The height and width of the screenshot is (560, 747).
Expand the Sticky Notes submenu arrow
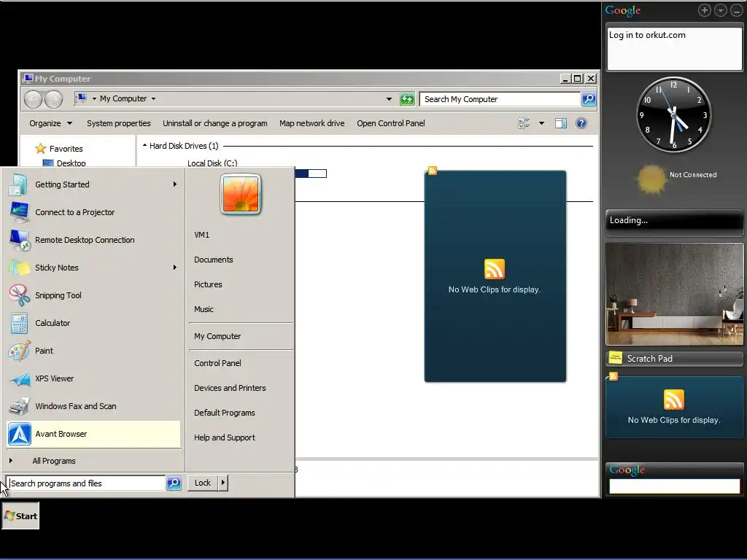click(x=175, y=268)
